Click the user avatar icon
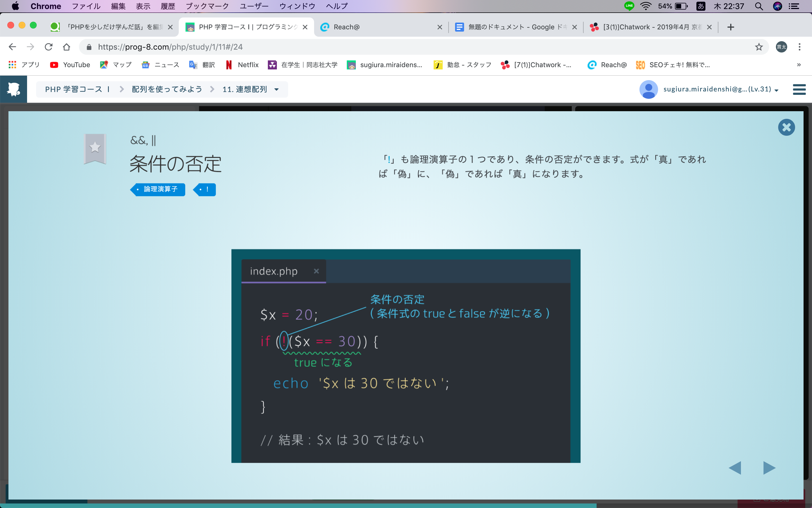 pyautogui.click(x=648, y=89)
